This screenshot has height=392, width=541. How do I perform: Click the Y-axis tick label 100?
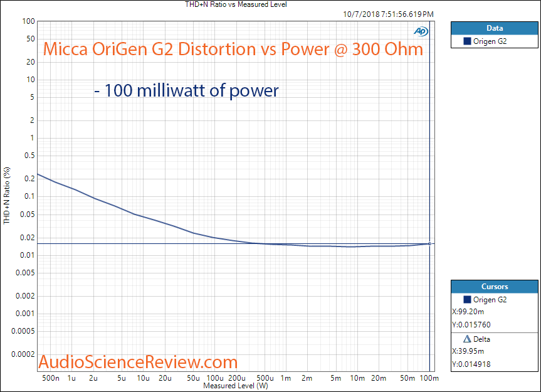coord(29,21)
